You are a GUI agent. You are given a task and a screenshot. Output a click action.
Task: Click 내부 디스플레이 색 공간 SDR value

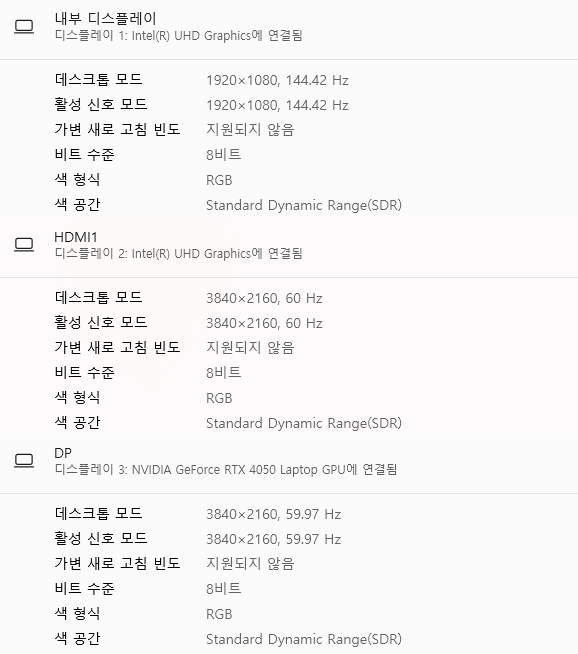pyautogui.click(x=304, y=205)
